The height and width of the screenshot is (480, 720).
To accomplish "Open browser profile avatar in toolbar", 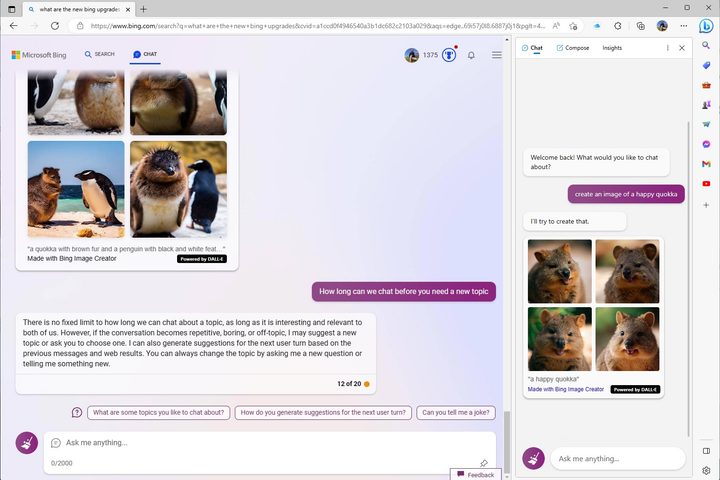I will [x=662, y=26].
